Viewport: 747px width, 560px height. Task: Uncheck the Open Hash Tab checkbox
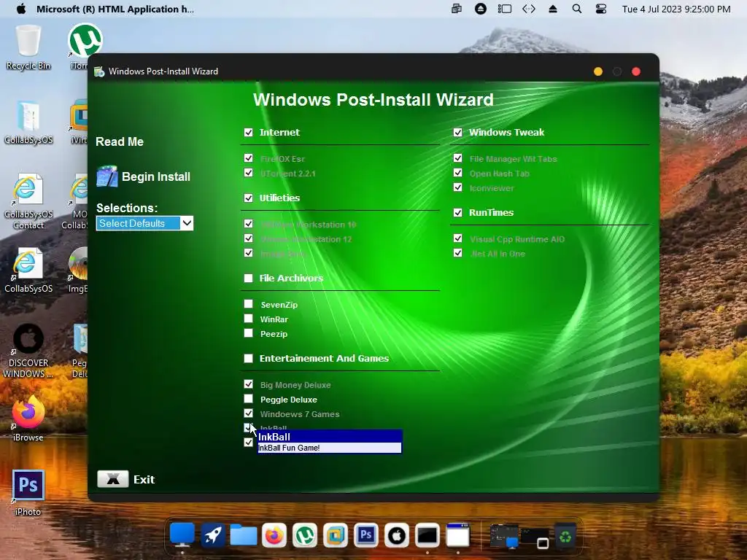tap(458, 172)
